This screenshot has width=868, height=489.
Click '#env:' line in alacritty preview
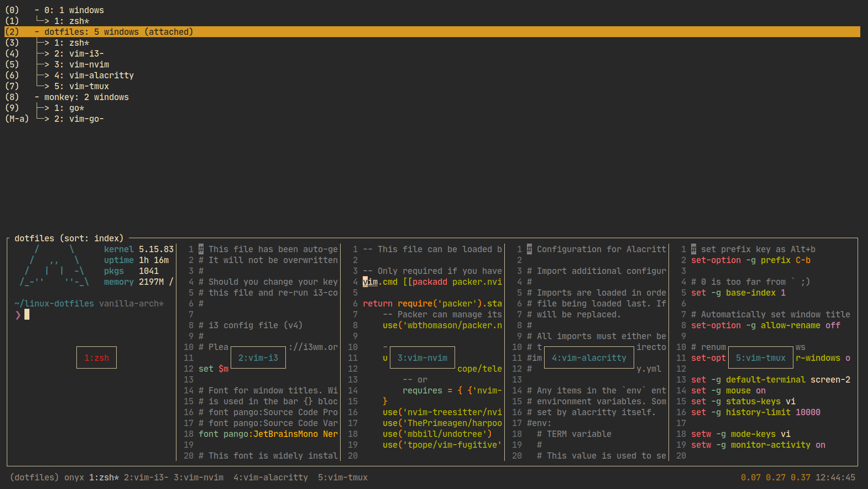click(x=539, y=423)
